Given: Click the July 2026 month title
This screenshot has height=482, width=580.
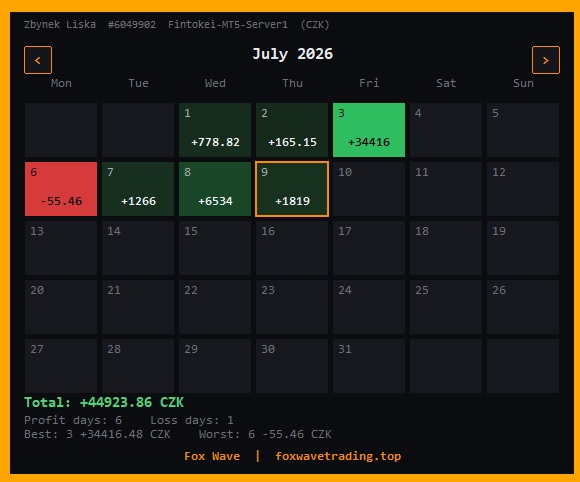Looking at the screenshot, I should click(292, 54).
